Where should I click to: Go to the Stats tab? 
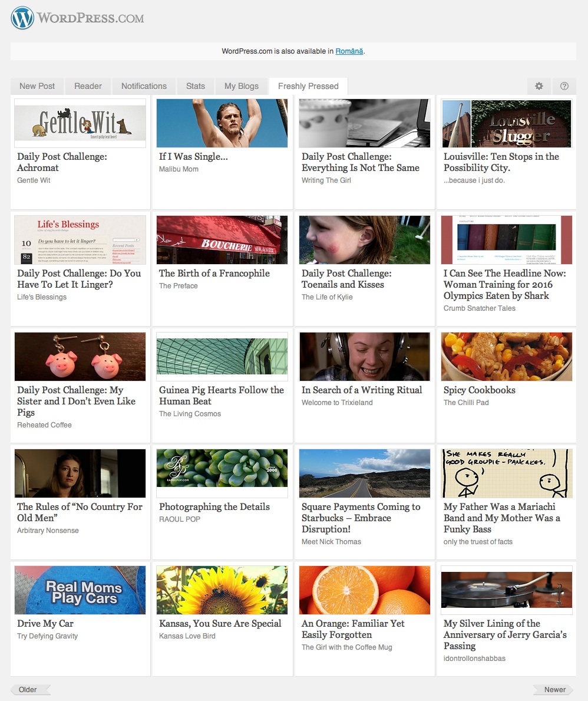(195, 86)
